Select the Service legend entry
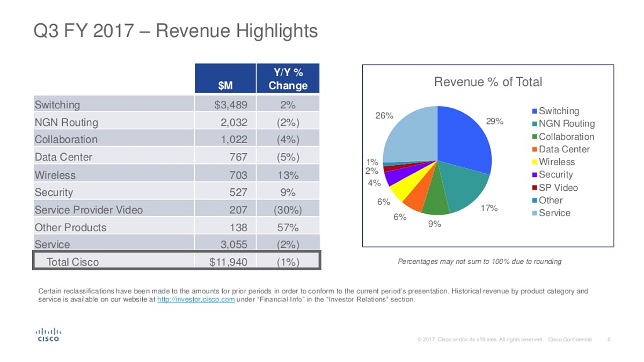644x362 pixels. [x=551, y=213]
